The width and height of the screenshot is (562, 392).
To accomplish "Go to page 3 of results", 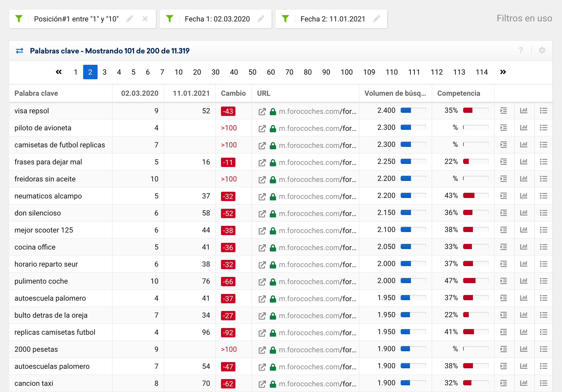I will click(105, 72).
